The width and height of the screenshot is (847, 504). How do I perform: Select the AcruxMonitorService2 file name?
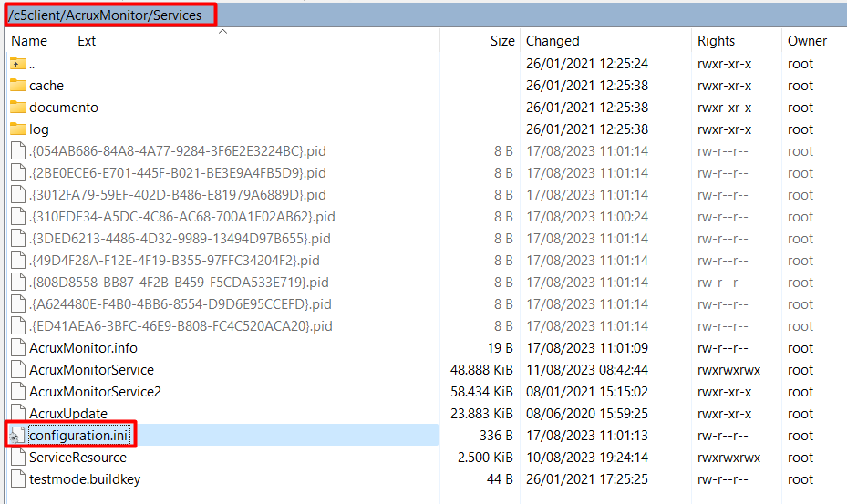(95, 392)
